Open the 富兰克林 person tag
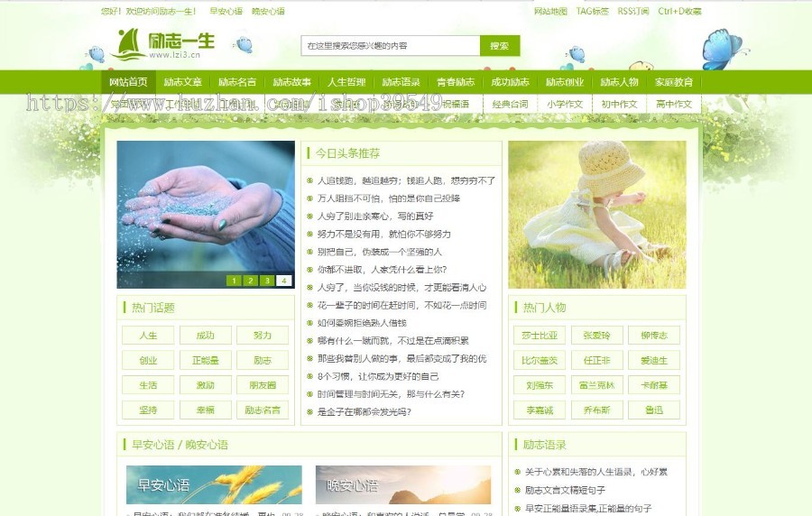This screenshot has width=812, height=516. click(x=597, y=385)
